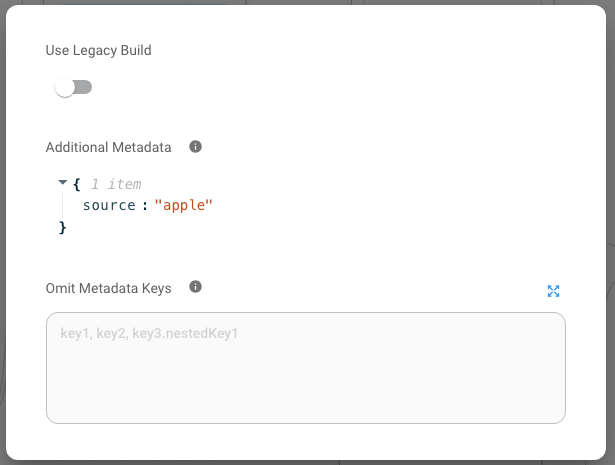Click the "key1, key2, key3.nestedKey1" placeholder text

pyautogui.click(x=149, y=333)
